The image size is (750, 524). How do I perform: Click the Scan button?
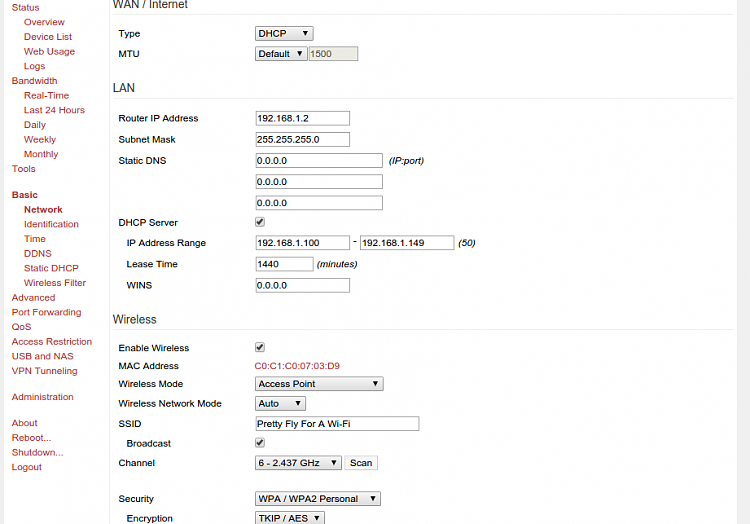point(361,463)
